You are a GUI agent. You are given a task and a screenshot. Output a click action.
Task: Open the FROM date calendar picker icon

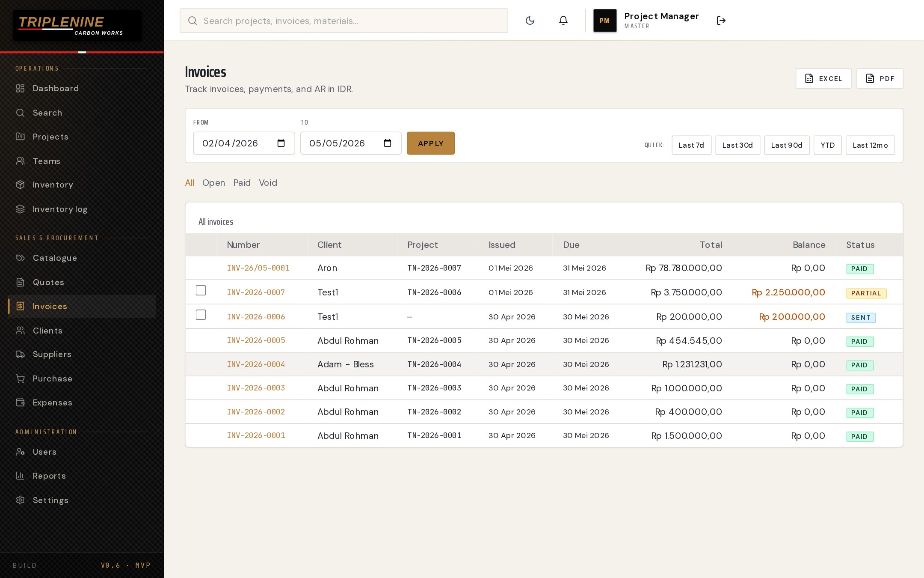point(281,143)
